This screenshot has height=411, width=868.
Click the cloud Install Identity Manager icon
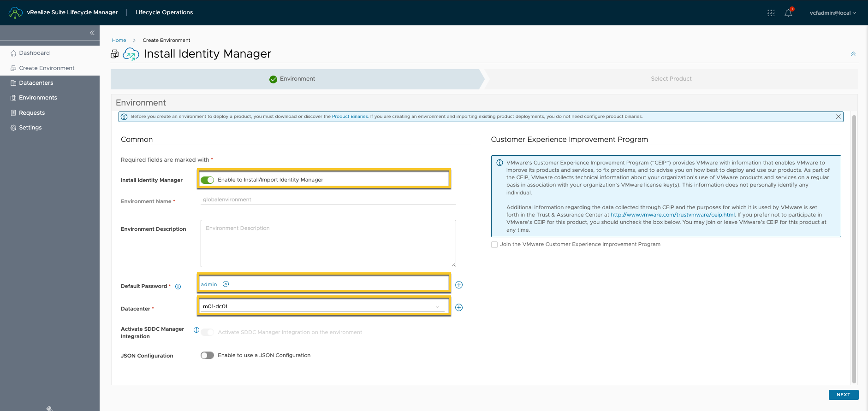pyautogui.click(x=131, y=54)
